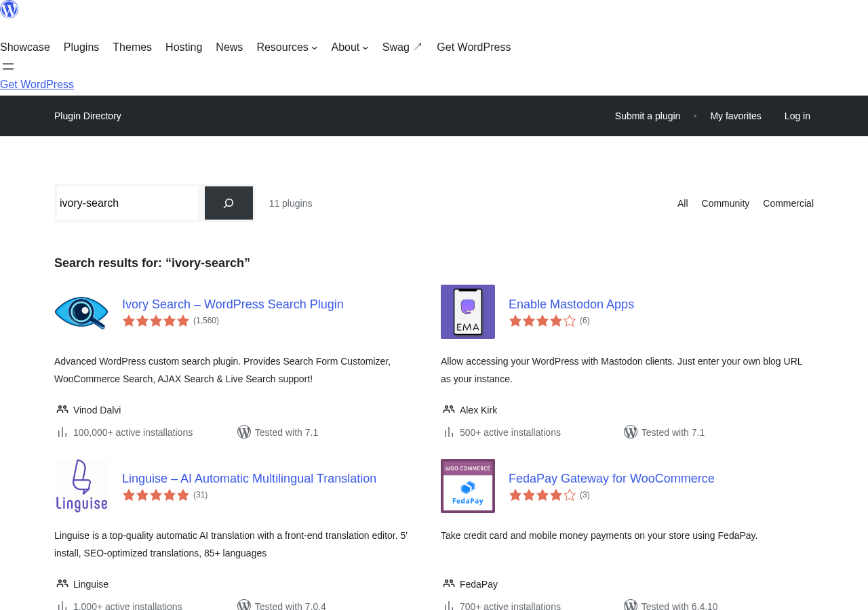
Task: Click '11 plugins' result count
Action: 291,203
